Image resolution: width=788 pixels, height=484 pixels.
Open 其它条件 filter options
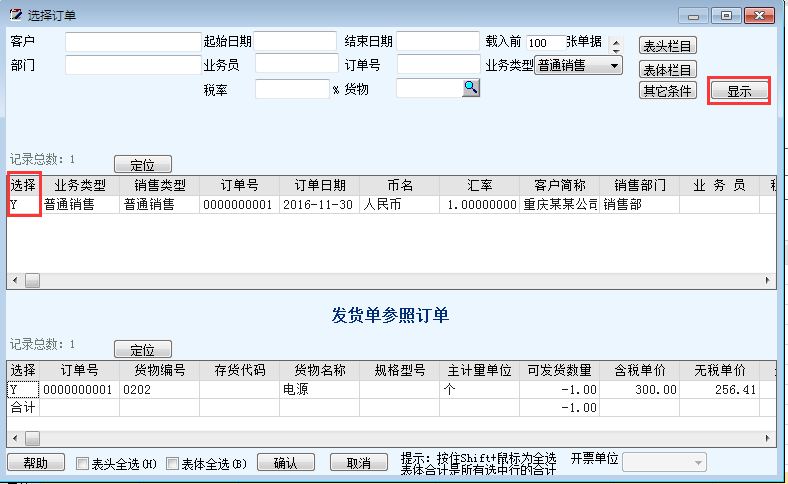click(x=667, y=91)
